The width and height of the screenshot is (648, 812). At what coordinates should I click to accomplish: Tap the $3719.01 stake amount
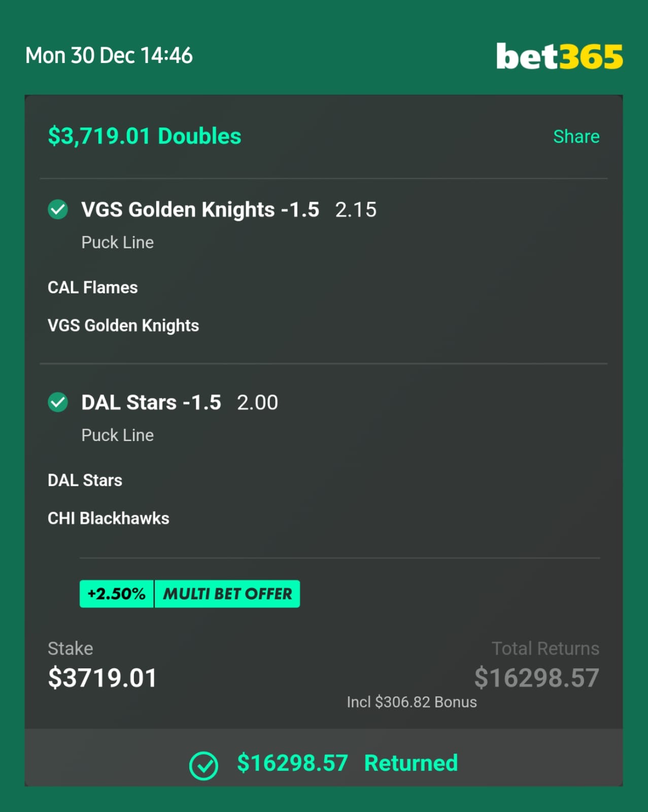103,678
